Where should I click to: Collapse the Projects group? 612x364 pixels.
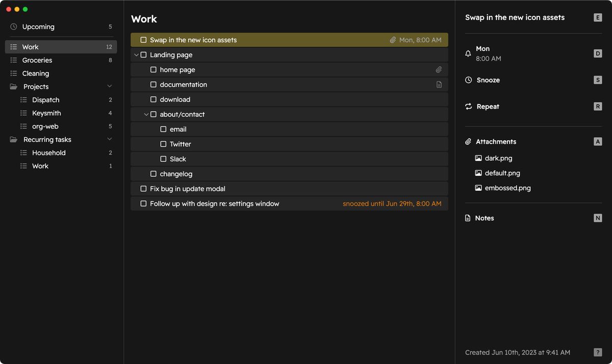point(109,86)
